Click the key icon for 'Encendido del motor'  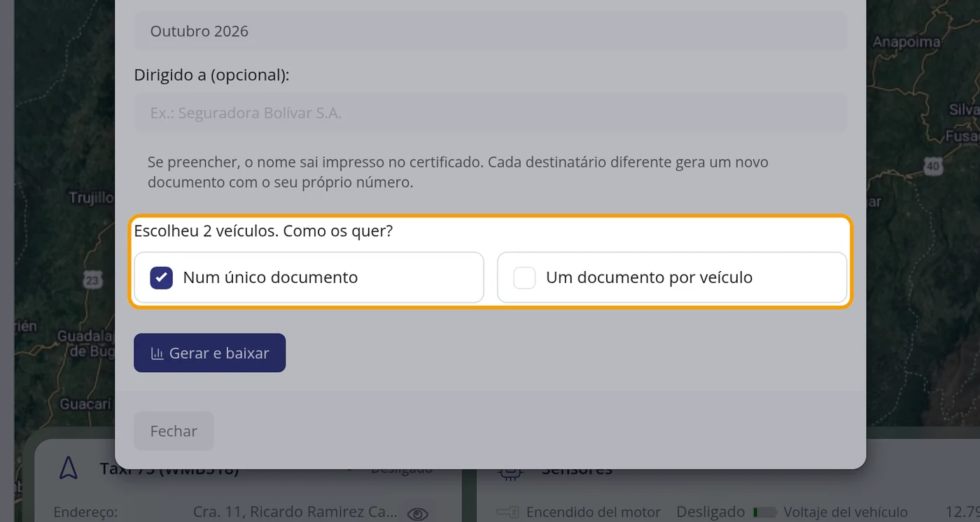507,512
